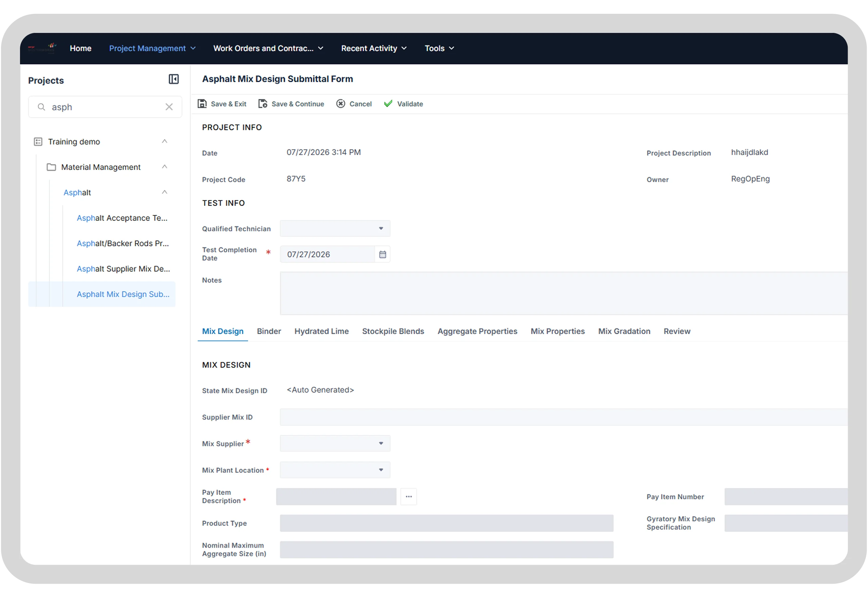Image resolution: width=868 pixels, height=598 pixels.
Task: Click the Cancel circle-x icon
Action: click(340, 104)
